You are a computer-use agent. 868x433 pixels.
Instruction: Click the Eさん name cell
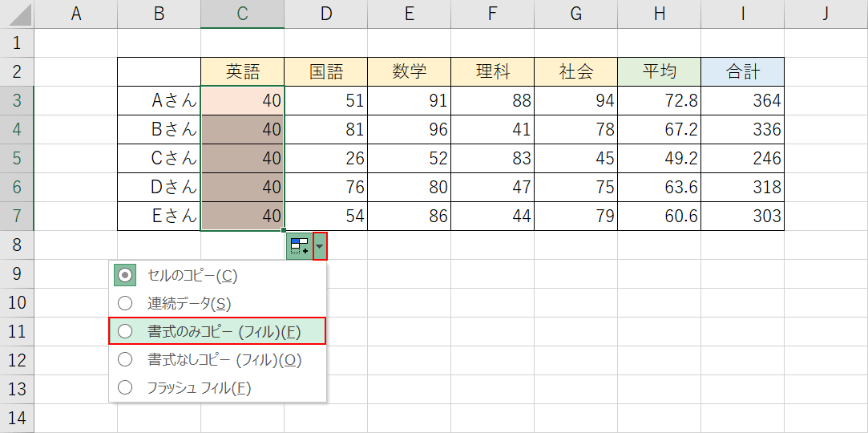click(x=159, y=216)
